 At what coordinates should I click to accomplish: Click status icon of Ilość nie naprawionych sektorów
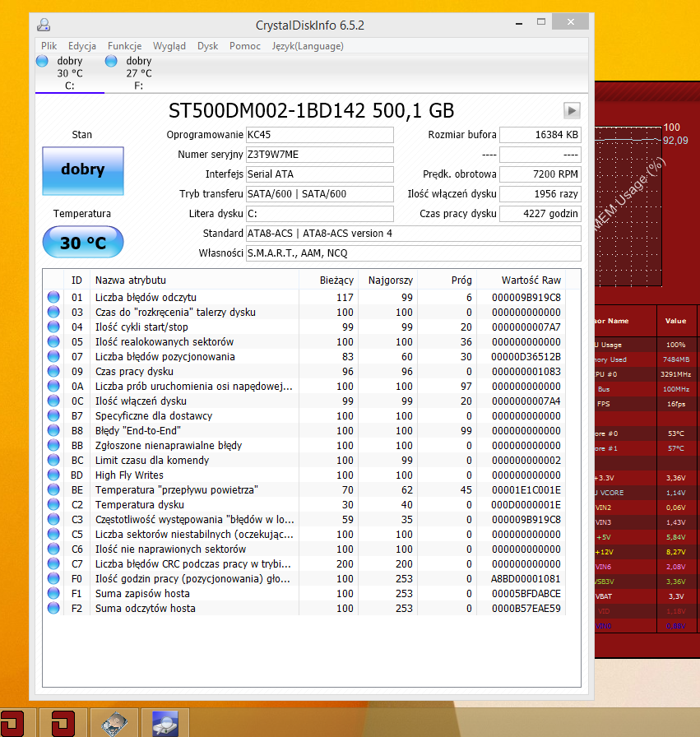pos(53,549)
